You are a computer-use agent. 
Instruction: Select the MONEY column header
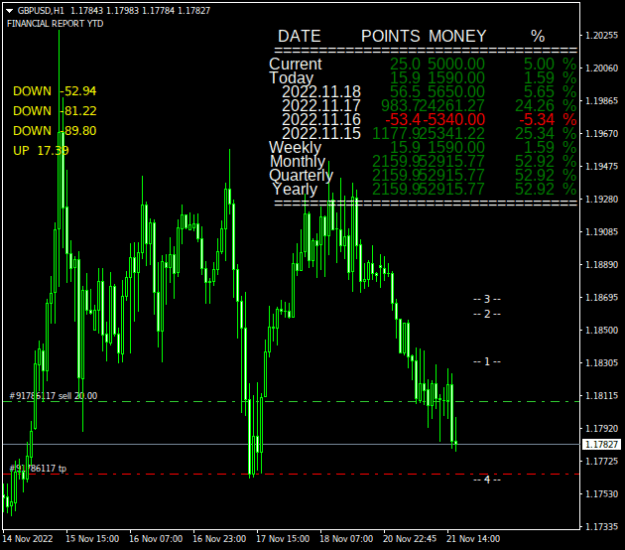coord(458,36)
